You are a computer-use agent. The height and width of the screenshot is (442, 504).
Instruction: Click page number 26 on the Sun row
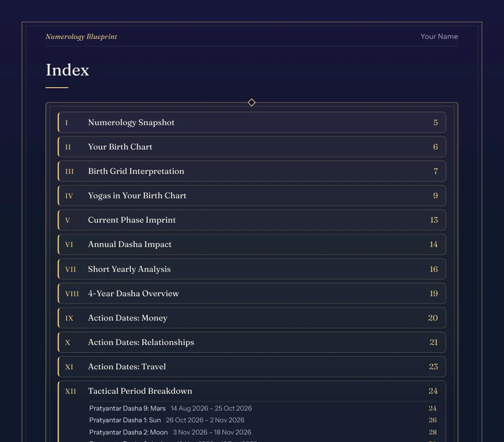(433, 420)
